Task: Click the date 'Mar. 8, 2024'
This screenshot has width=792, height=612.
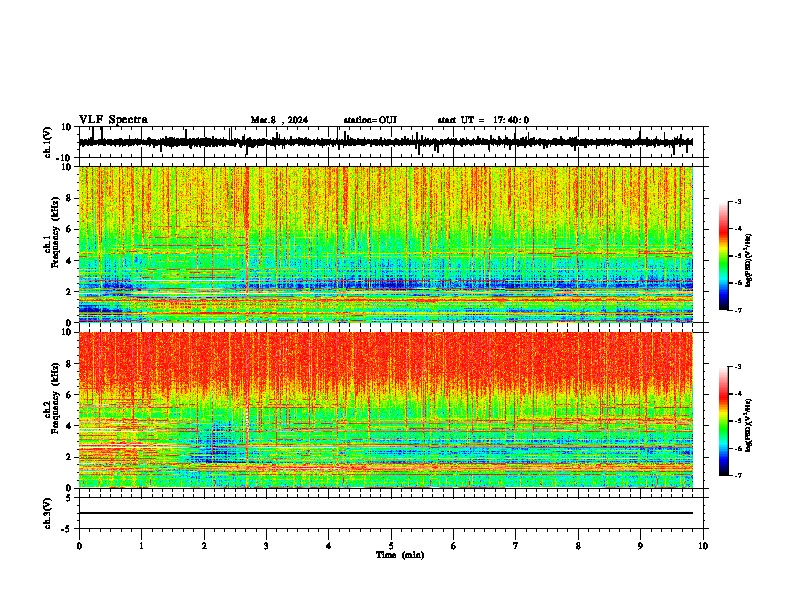Action: (x=279, y=120)
